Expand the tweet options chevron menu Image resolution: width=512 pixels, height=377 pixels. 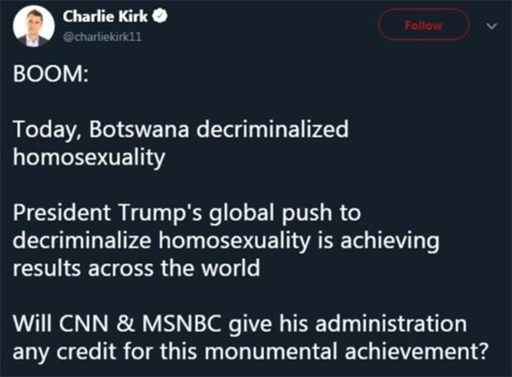point(492,26)
